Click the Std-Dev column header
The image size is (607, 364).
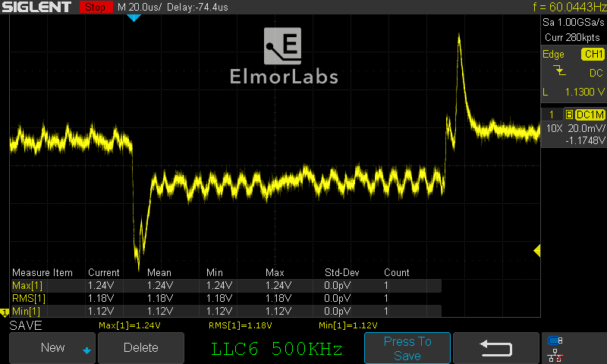[342, 273]
